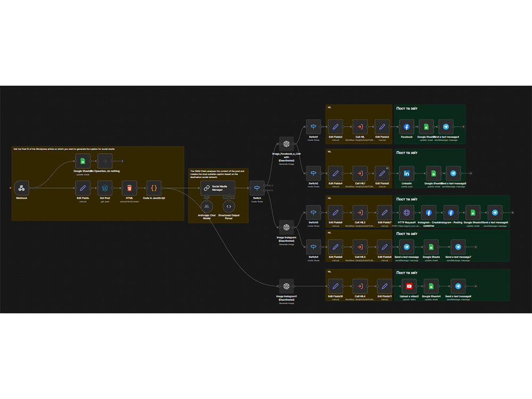
Task: Click the Google Sheets node after LinkedIn
Action: [433, 173]
